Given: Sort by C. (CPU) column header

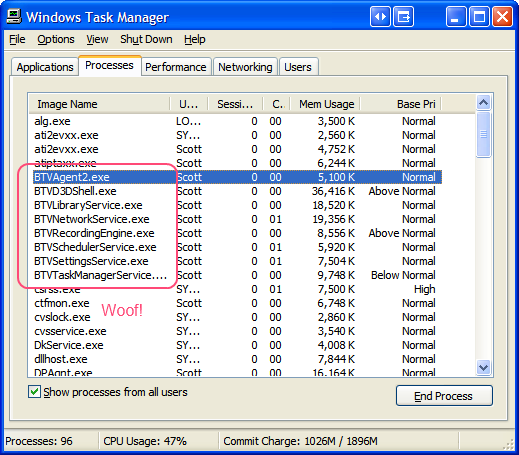Looking at the screenshot, I should [277, 104].
